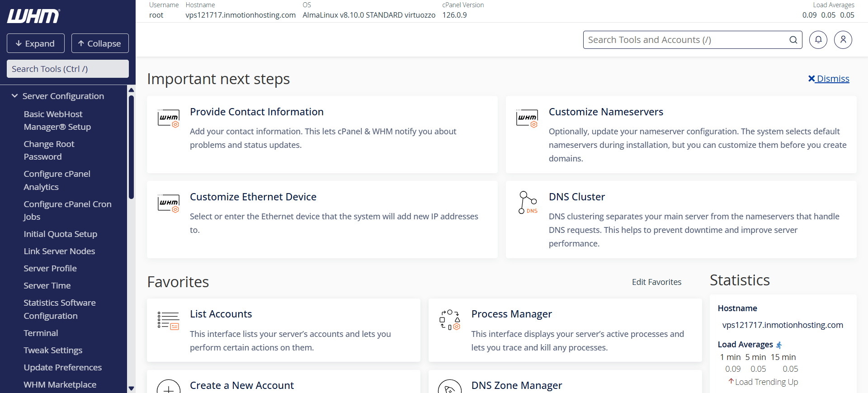Open the user account icon

pos(843,40)
